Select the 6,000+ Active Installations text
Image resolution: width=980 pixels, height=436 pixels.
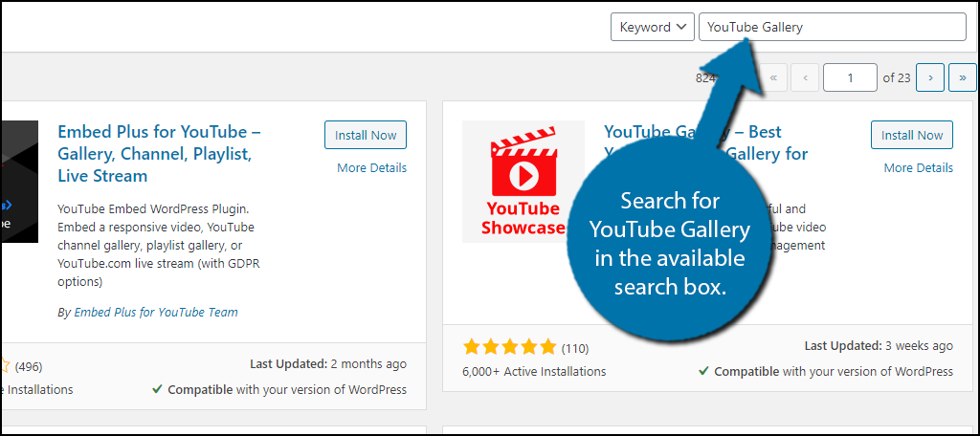[x=534, y=372]
